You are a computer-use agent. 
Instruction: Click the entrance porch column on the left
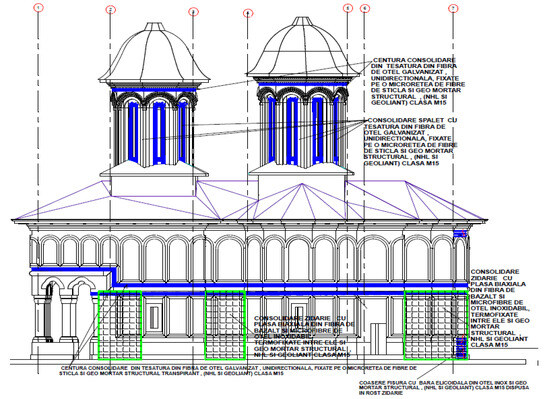(x=39, y=319)
